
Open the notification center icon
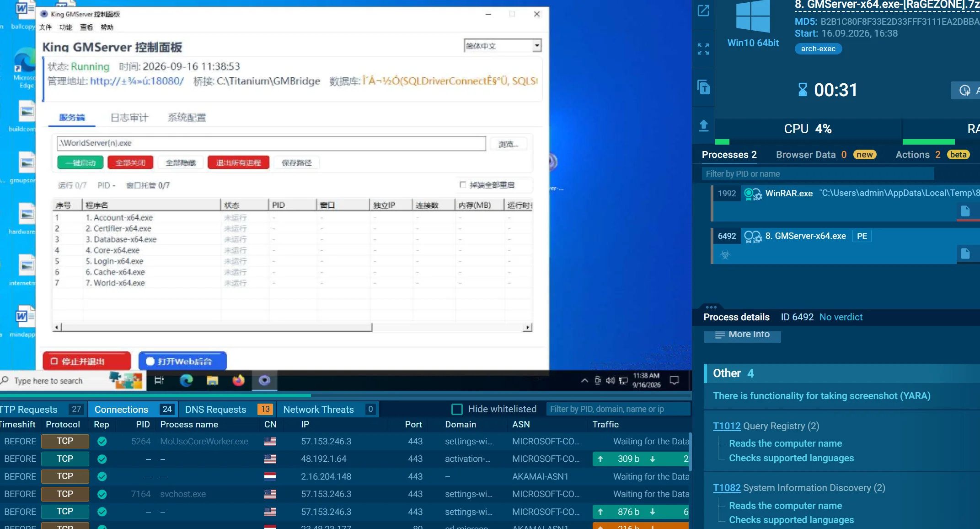pyautogui.click(x=674, y=380)
